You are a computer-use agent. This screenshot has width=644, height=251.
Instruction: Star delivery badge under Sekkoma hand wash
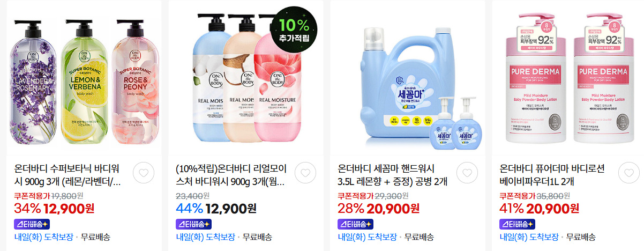coord(355,224)
